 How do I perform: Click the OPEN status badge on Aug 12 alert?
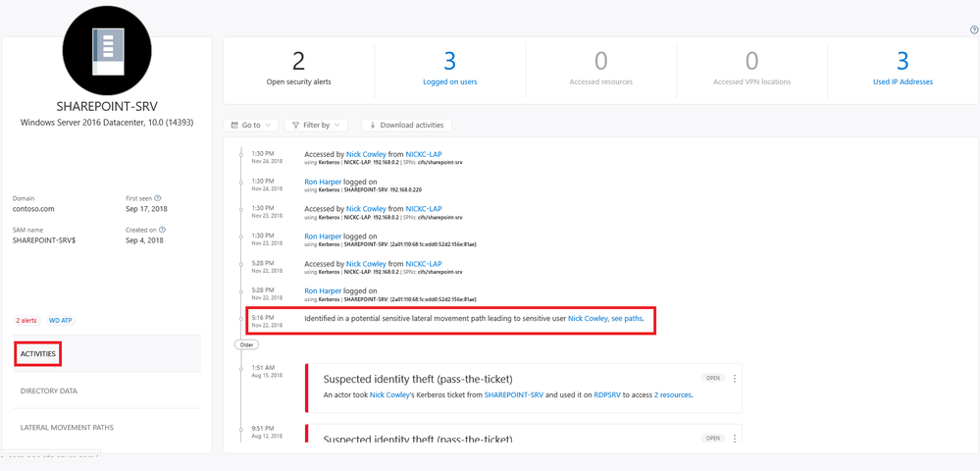coord(713,439)
